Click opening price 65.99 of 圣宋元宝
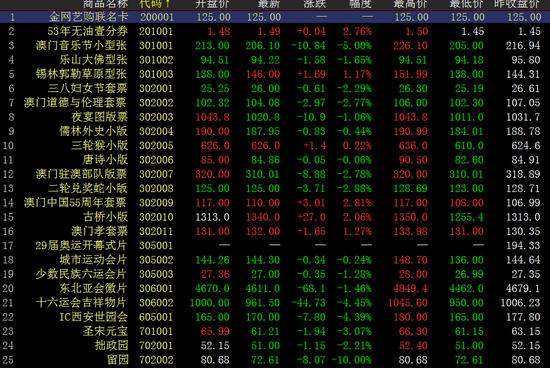The height and width of the screenshot is (368, 550). point(215,331)
